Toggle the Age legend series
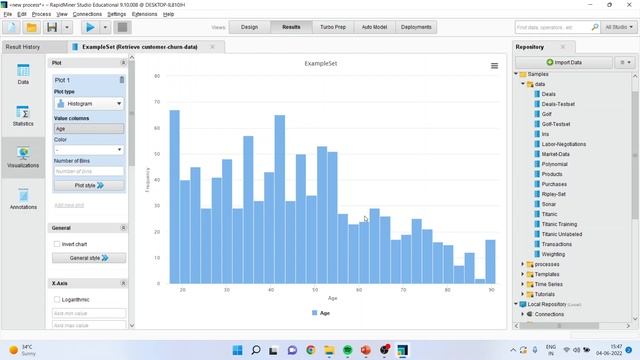The height and width of the screenshot is (360, 640). [x=321, y=313]
